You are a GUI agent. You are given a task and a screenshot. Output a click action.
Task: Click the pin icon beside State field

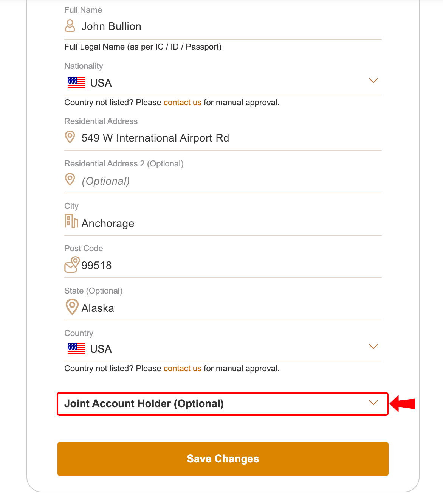72,307
